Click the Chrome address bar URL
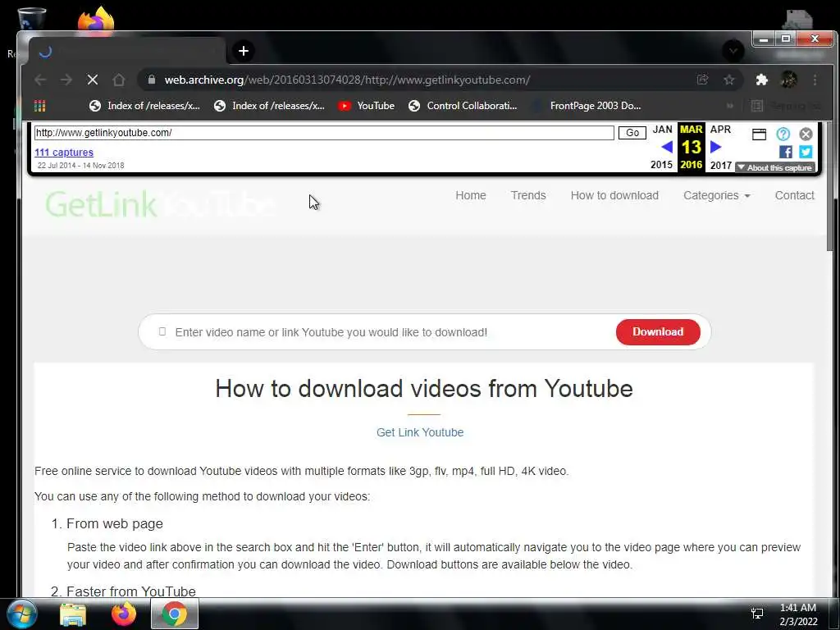840x630 pixels. [347, 80]
